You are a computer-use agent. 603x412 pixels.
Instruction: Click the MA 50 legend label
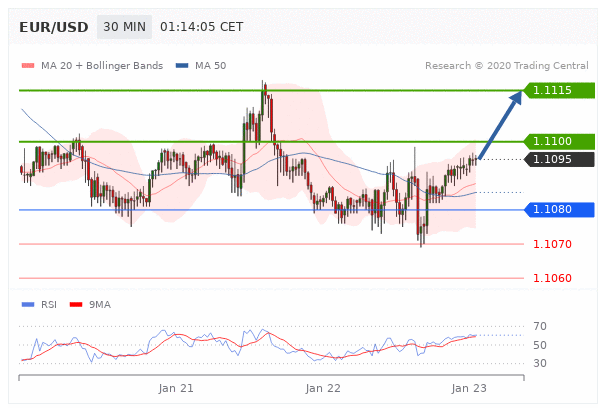210,66
